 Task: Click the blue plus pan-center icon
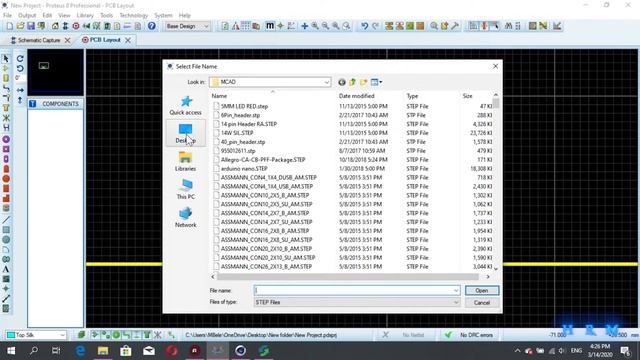tap(304, 26)
